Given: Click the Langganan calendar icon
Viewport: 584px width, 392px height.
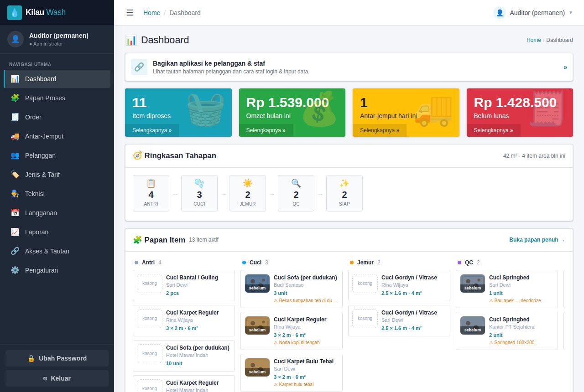Looking at the screenshot, I should pyautogui.click(x=15, y=213).
